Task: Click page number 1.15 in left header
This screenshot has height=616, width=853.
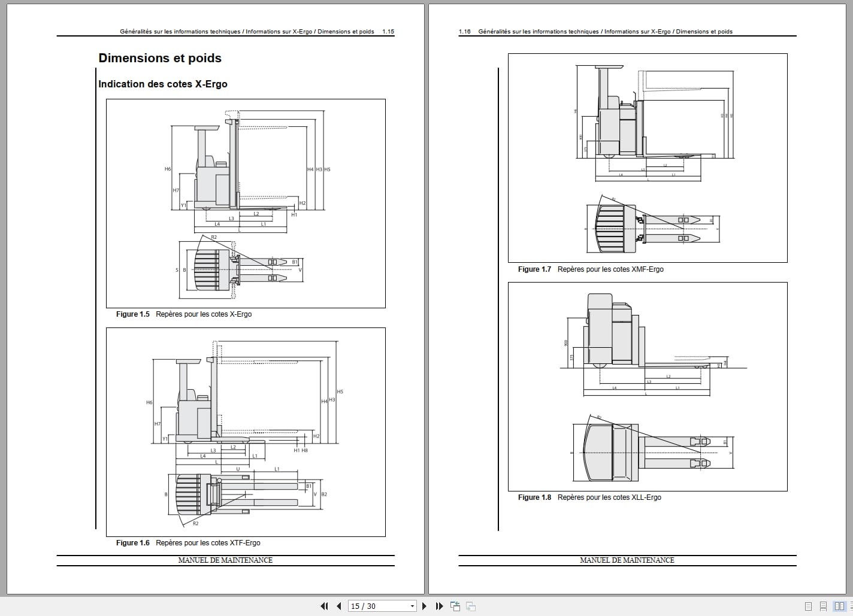Action: pos(388,32)
